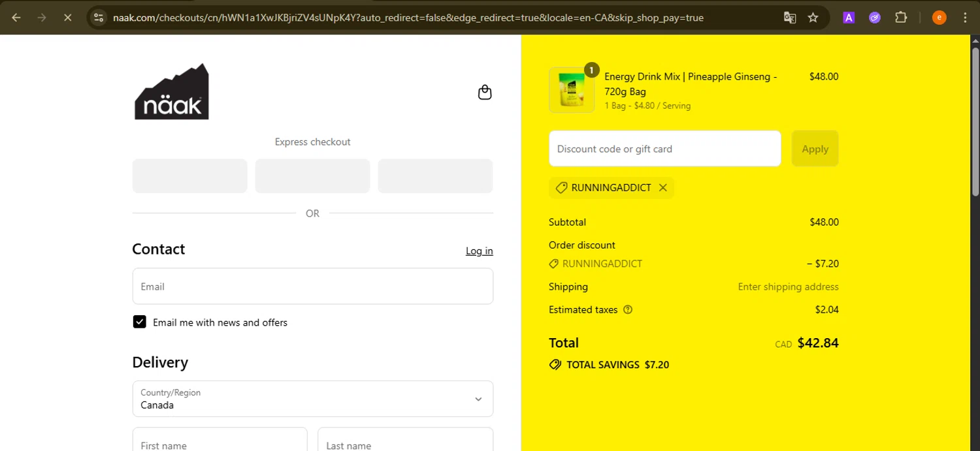Click the 1 Bag - $4.80 / Serving text
The image size is (980, 451).
click(x=647, y=106)
